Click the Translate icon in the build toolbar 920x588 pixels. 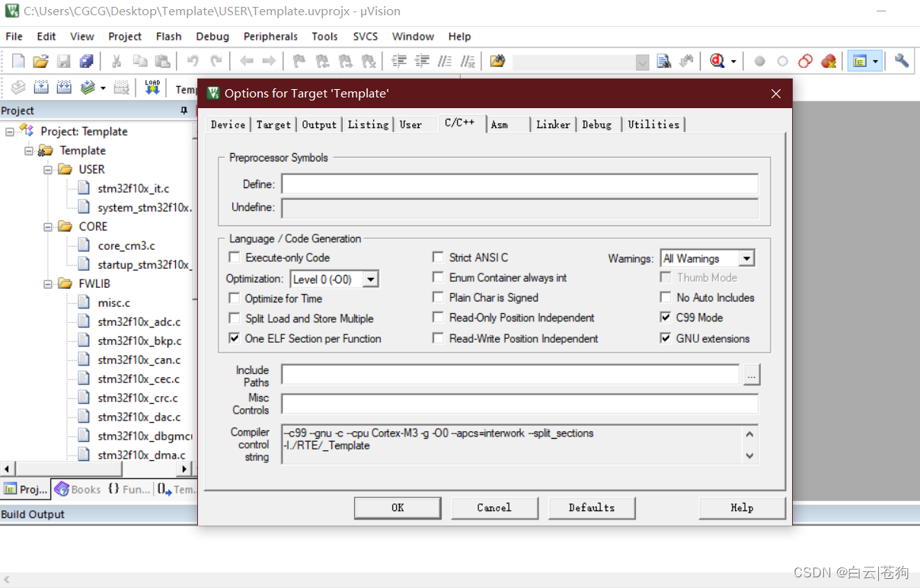click(18, 88)
